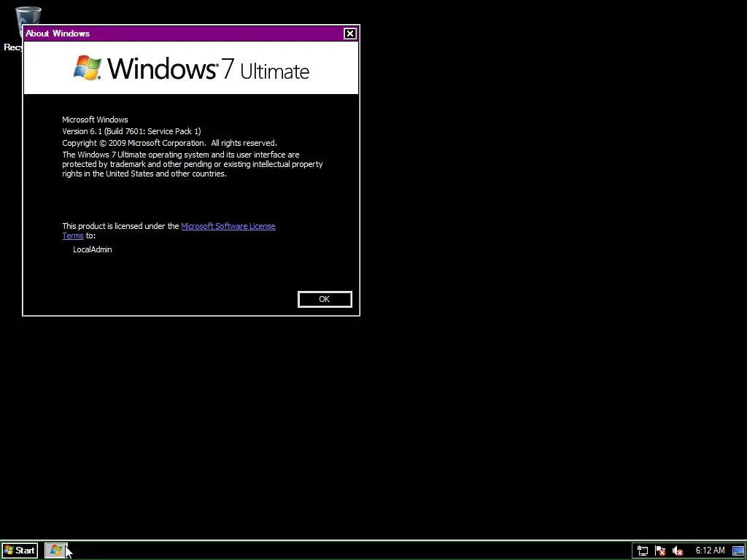Image resolution: width=747 pixels, height=560 pixels.
Task: Click the Copyright 2009 Microsoft Corporation line
Action: tap(169, 143)
